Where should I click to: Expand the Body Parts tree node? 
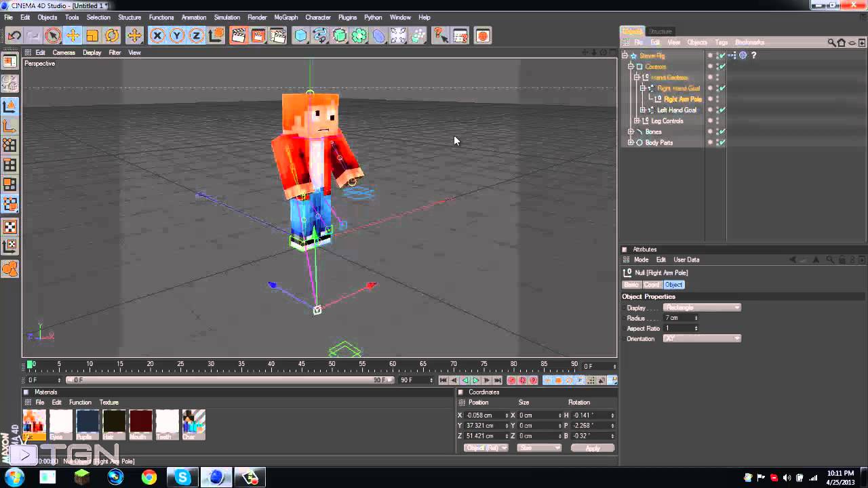tap(631, 142)
